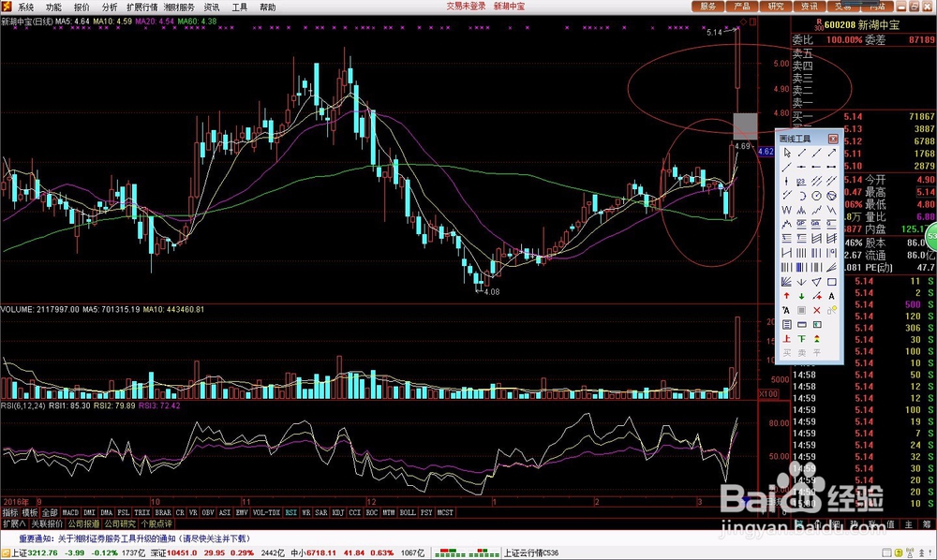Open the 扩展行情 menu
The height and width of the screenshot is (560, 937).
tap(142, 7)
